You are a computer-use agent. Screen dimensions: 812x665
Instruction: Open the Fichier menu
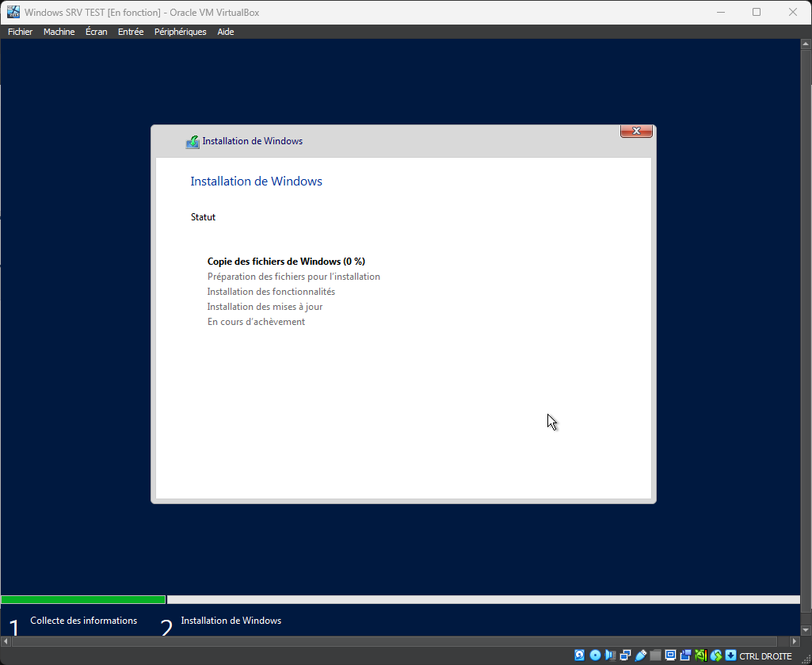pyautogui.click(x=21, y=32)
